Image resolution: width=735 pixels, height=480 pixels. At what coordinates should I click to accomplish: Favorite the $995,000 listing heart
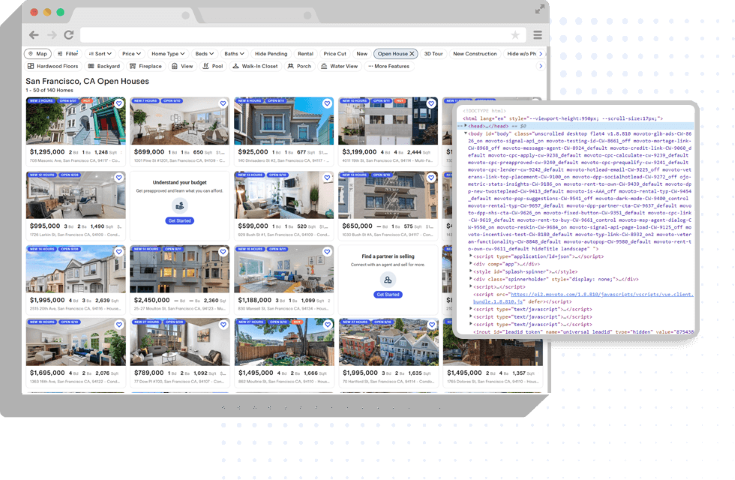coord(119,178)
